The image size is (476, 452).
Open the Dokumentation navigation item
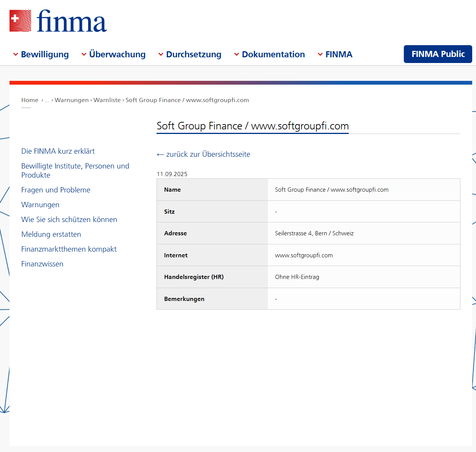(x=274, y=54)
